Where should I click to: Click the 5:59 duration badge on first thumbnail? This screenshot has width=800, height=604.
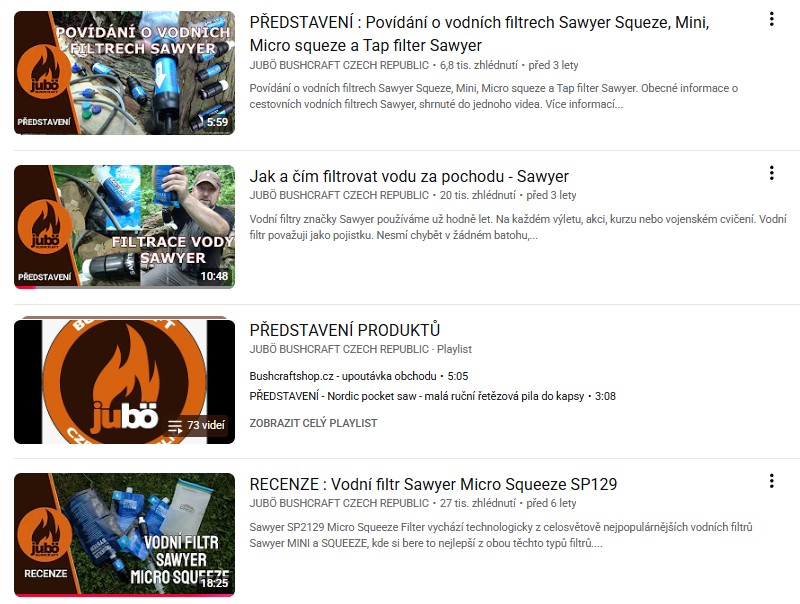pyautogui.click(x=217, y=122)
